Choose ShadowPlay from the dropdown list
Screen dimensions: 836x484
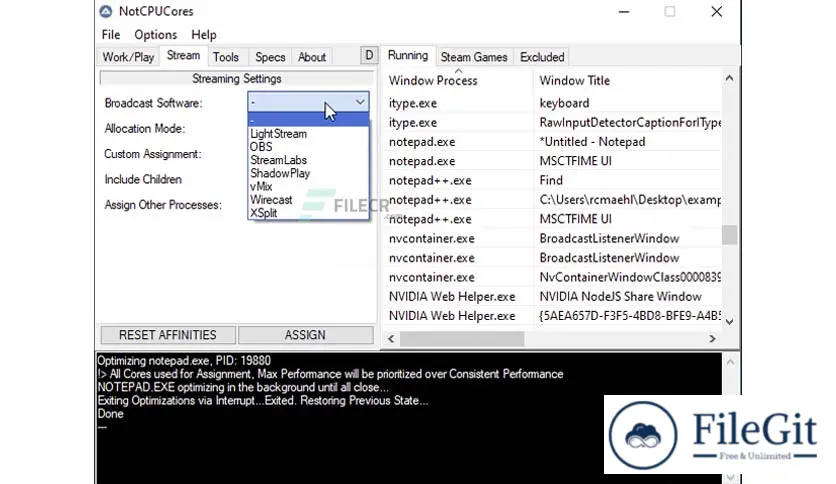pos(308,173)
